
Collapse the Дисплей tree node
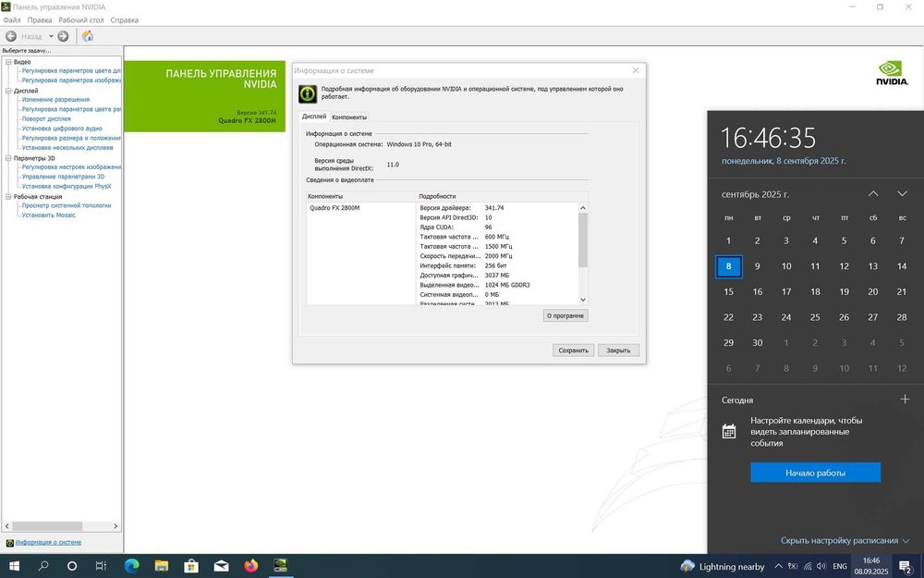pos(8,91)
